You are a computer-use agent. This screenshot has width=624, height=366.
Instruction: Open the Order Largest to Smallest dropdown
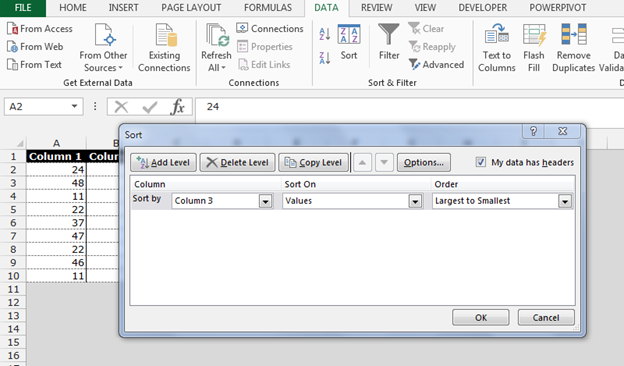pos(565,201)
